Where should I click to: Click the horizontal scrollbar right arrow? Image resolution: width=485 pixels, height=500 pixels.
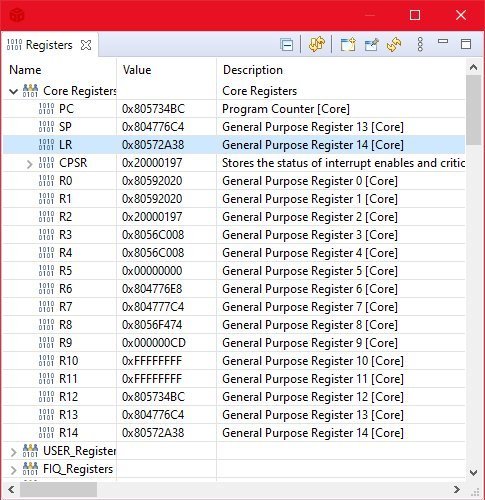pyautogui.click(x=457, y=489)
